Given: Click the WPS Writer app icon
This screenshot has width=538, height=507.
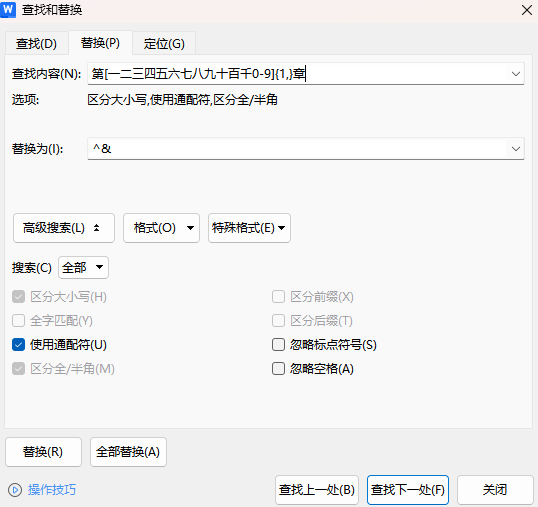Looking at the screenshot, I should point(8,9).
